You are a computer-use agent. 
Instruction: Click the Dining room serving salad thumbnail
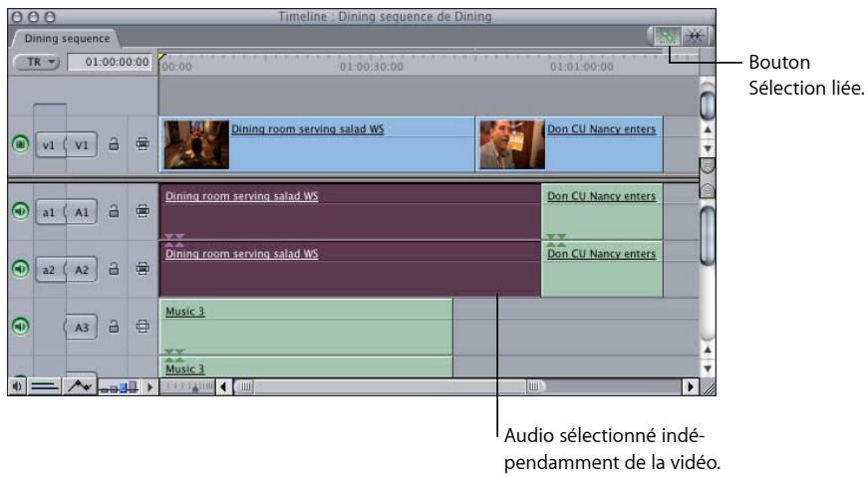coord(196,144)
